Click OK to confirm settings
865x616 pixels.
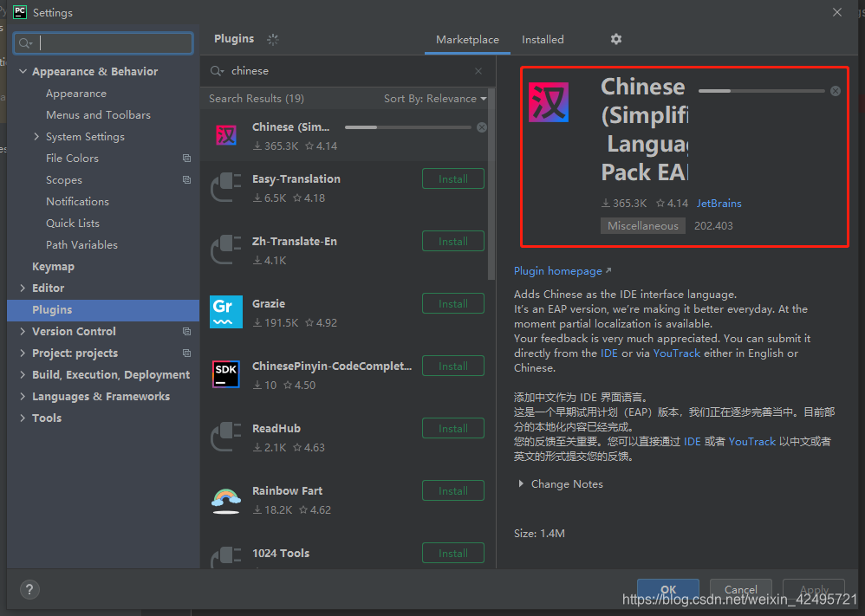668,589
